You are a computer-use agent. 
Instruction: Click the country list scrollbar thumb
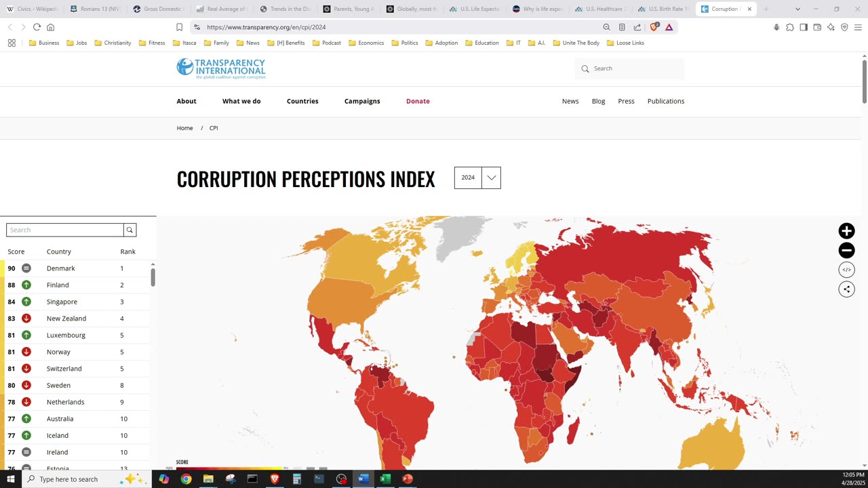point(153,277)
